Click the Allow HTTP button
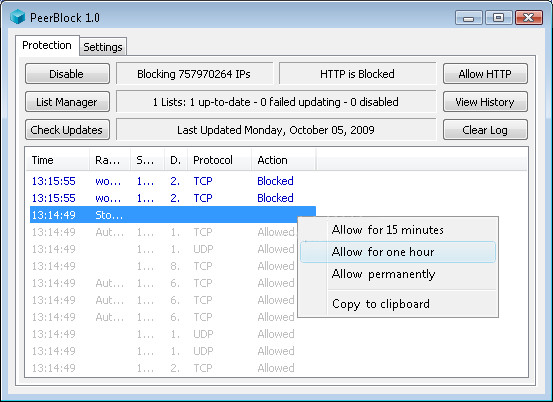The width and height of the screenshot is (553, 402). tap(485, 74)
